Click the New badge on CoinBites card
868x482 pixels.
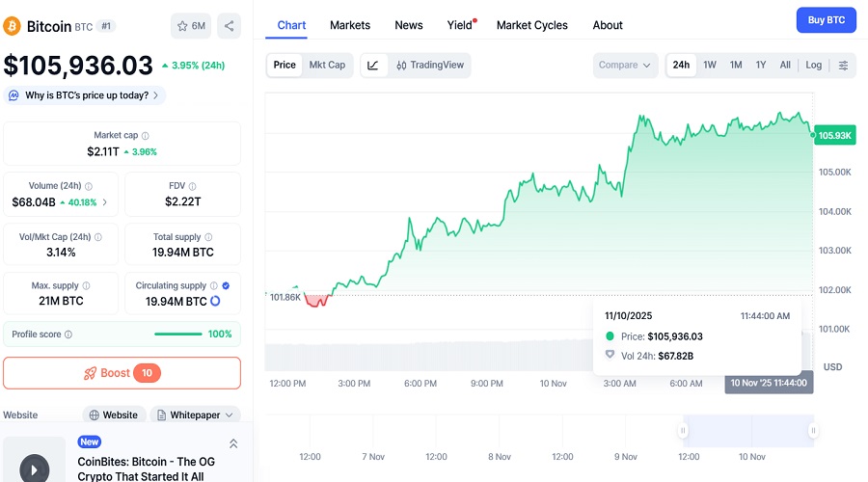click(89, 442)
